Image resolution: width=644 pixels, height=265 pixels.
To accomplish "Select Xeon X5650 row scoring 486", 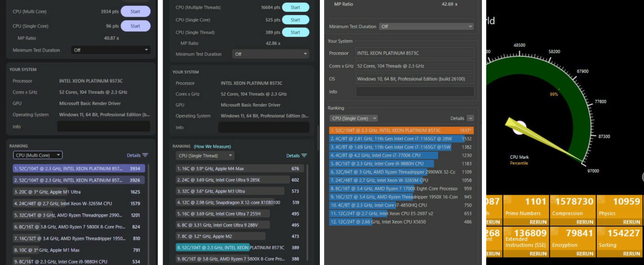I will (x=402, y=222).
